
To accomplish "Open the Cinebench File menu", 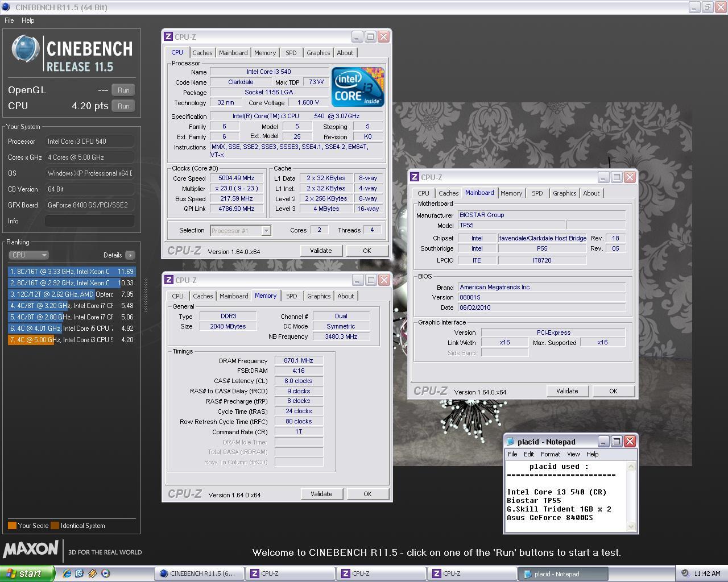I will tap(9, 20).
